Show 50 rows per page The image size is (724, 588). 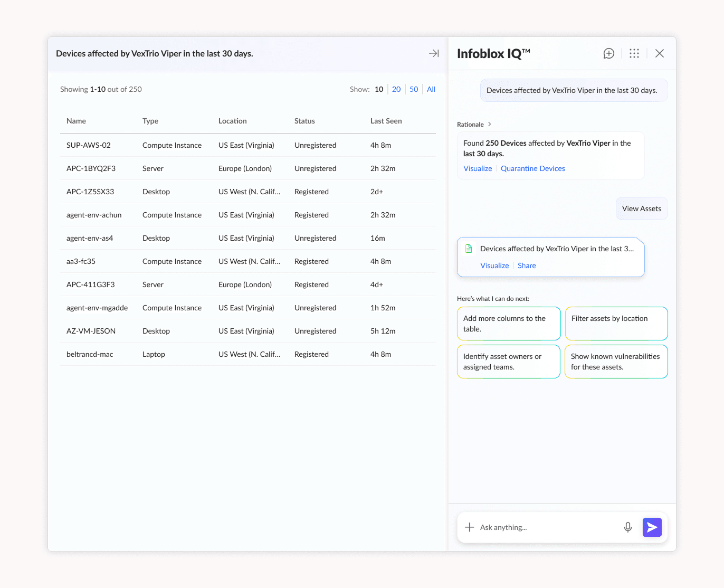click(414, 89)
